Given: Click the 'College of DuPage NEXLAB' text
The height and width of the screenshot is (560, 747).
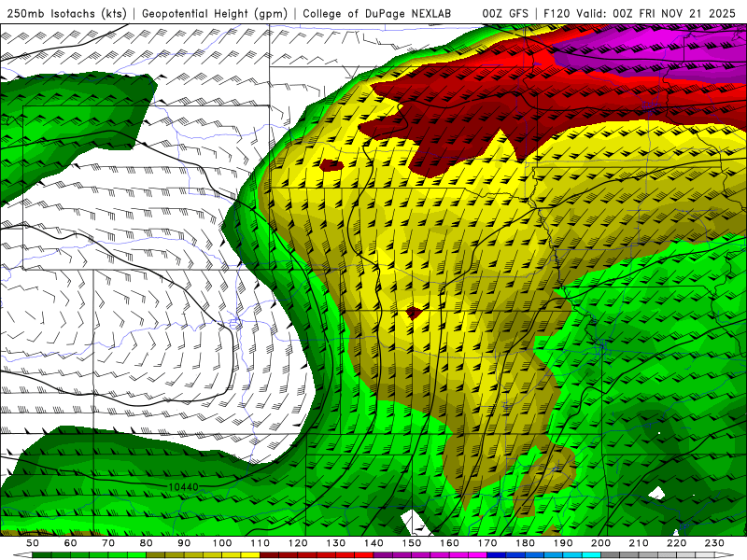Looking at the screenshot, I should (377, 14).
